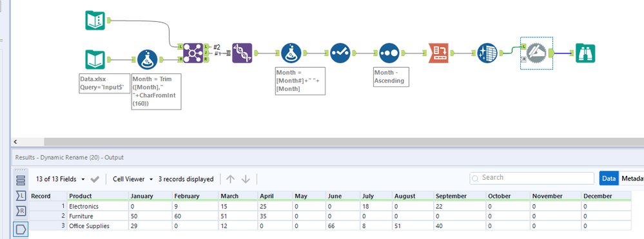Image resolution: width=644 pixels, height=239 pixels.
Task: Move to next record with down arrow
Action: tap(246, 179)
